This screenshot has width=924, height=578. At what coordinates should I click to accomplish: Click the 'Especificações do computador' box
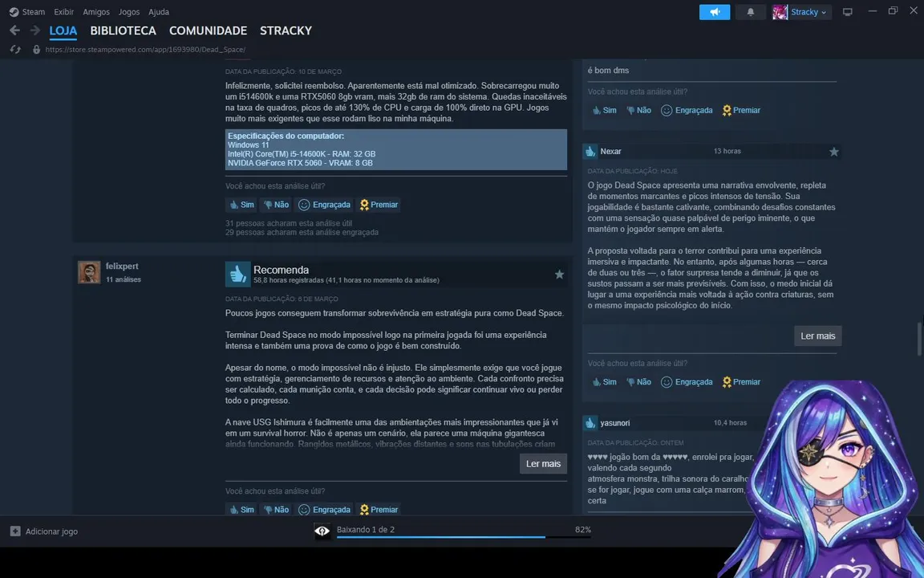pyautogui.click(x=396, y=150)
